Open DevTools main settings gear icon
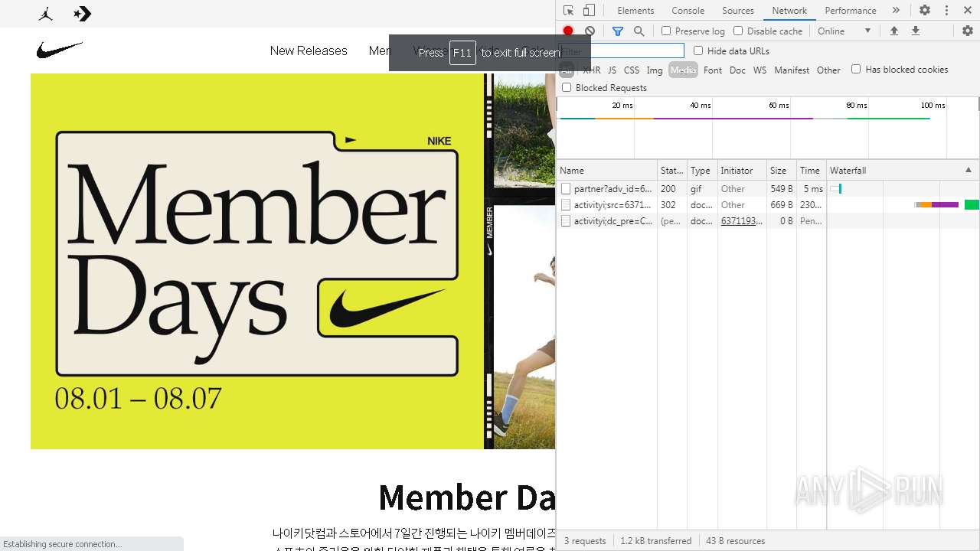Viewport: 980px width, 551px height. click(x=925, y=10)
